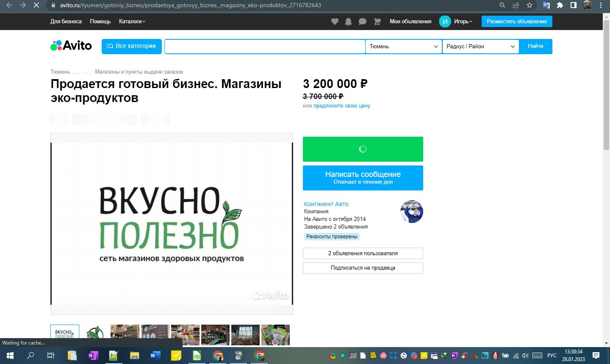Select the first Вкусно Полезно logo thumbnail
The height and width of the screenshot is (364, 610).
pos(65,335)
